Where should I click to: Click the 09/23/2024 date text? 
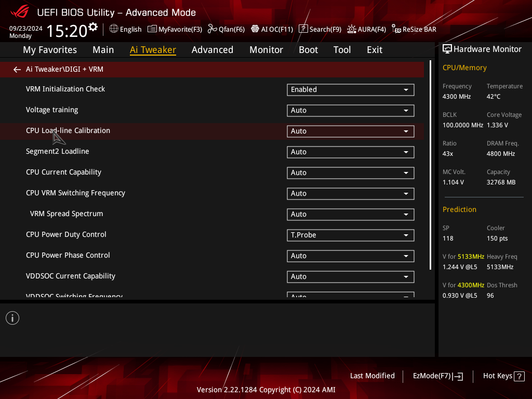pos(26,29)
